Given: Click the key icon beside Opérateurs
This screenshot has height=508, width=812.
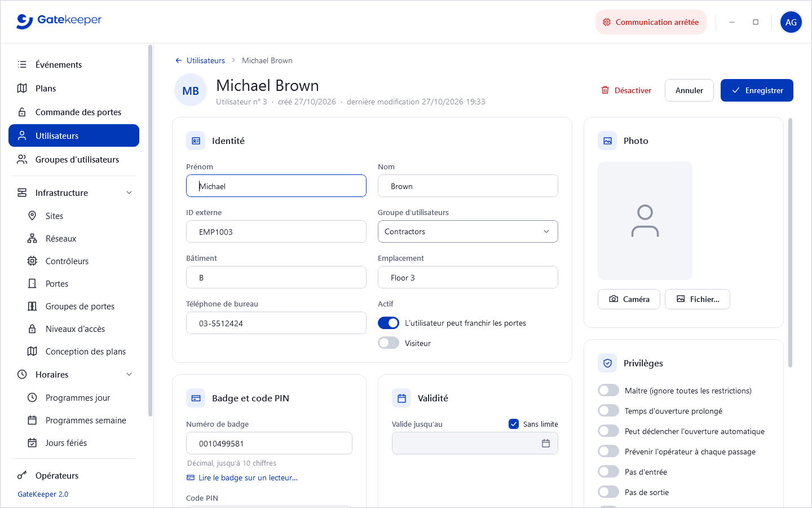Looking at the screenshot, I should [x=22, y=475].
